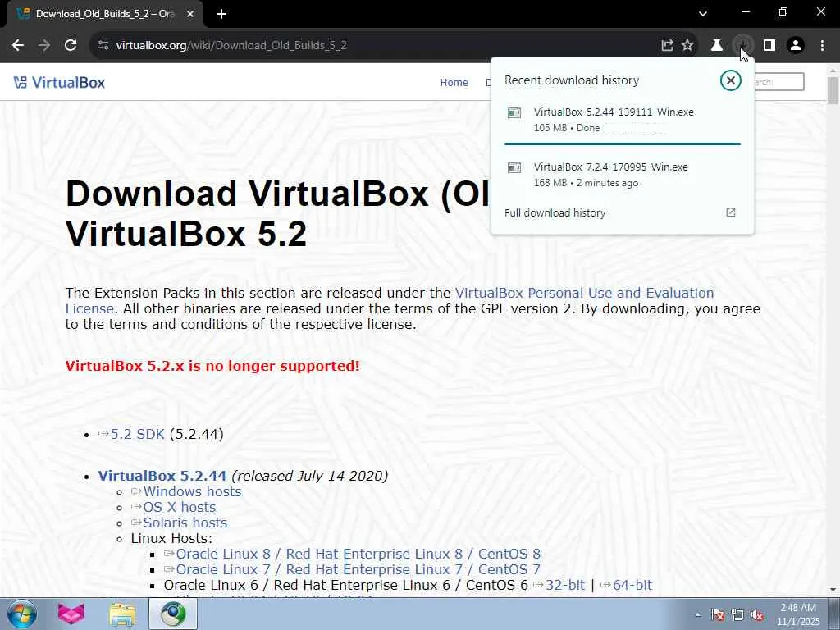The width and height of the screenshot is (840, 630).
Task: Open the Windows Start menu
Action: click(21, 614)
